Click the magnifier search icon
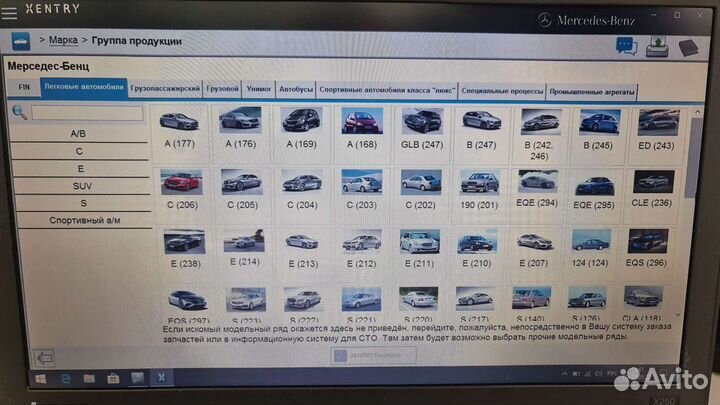This screenshot has width=720, height=405. 19,113
